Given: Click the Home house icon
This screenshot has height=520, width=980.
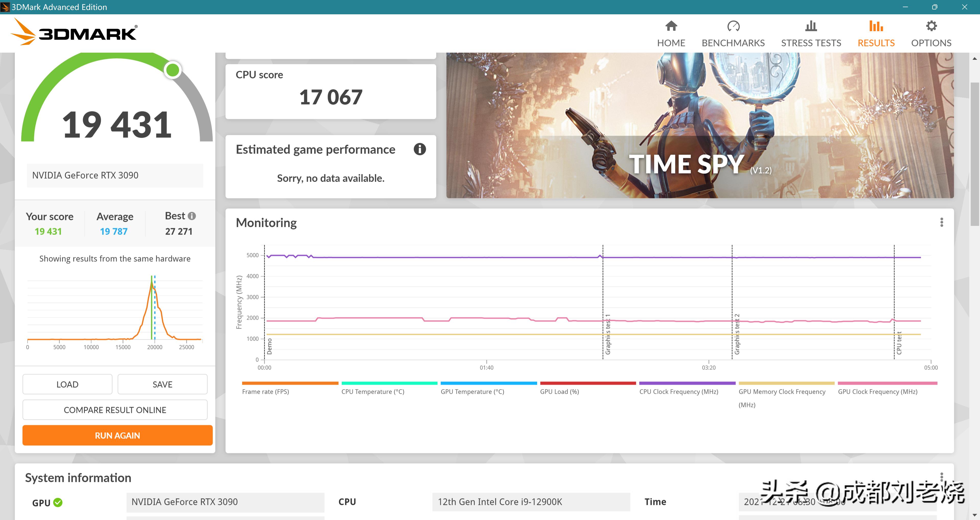Looking at the screenshot, I should point(671,26).
